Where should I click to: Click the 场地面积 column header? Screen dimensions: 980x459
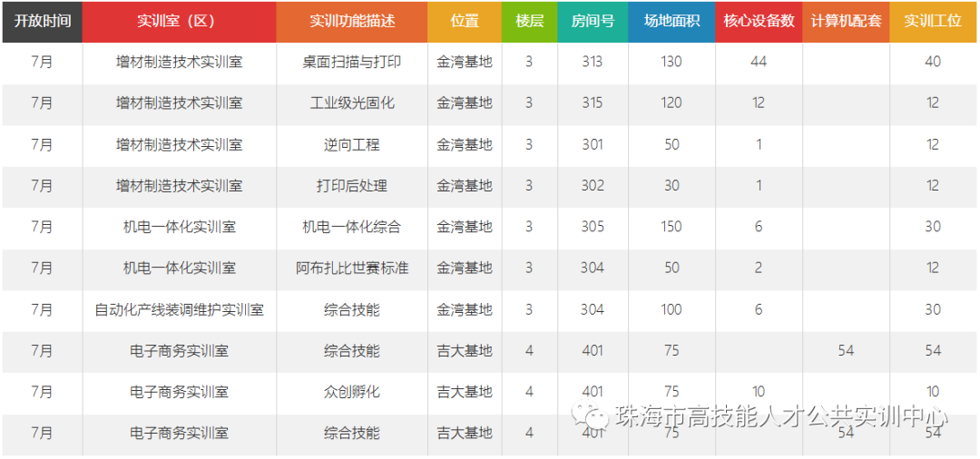point(671,21)
